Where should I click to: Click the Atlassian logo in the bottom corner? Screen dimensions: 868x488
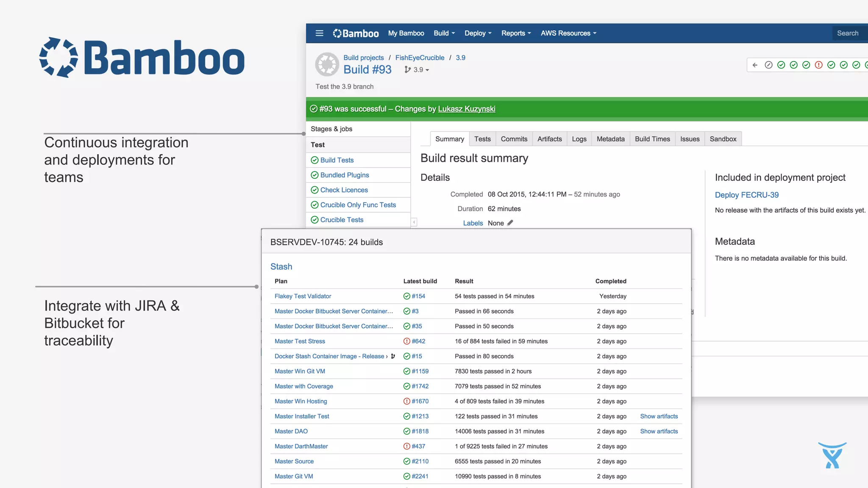[832, 455]
